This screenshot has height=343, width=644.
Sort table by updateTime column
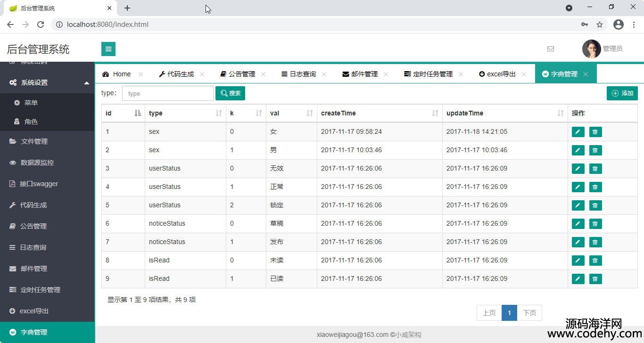point(505,113)
